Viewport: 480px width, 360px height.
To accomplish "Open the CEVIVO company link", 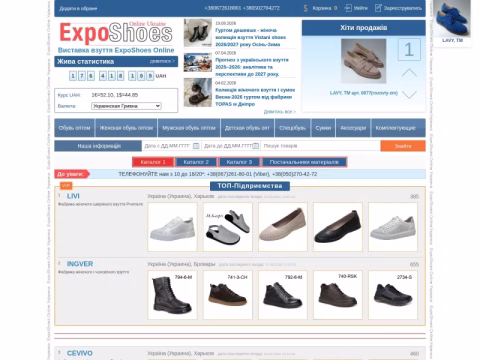I will coord(80,353).
